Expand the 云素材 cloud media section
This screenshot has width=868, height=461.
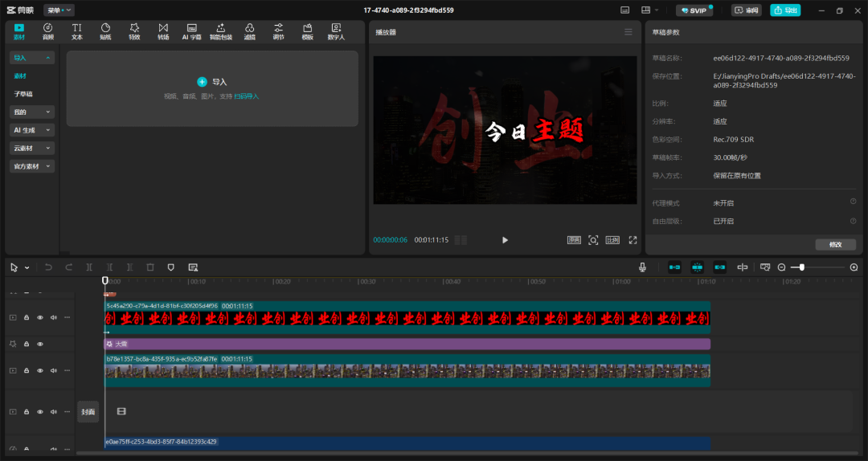pyautogui.click(x=32, y=148)
